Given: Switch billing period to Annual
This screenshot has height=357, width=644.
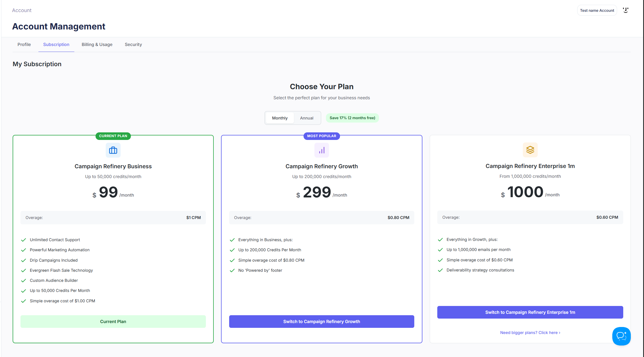Looking at the screenshot, I should [x=307, y=118].
